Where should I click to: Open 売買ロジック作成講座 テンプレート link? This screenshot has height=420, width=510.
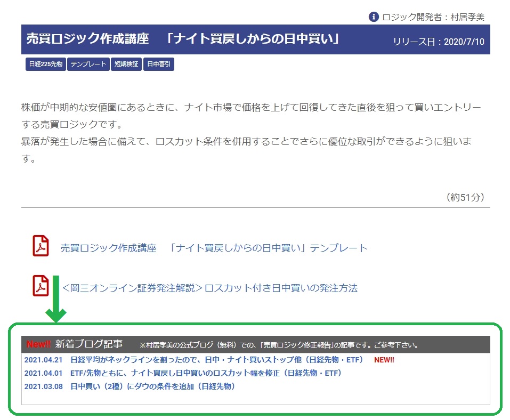click(214, 248)
